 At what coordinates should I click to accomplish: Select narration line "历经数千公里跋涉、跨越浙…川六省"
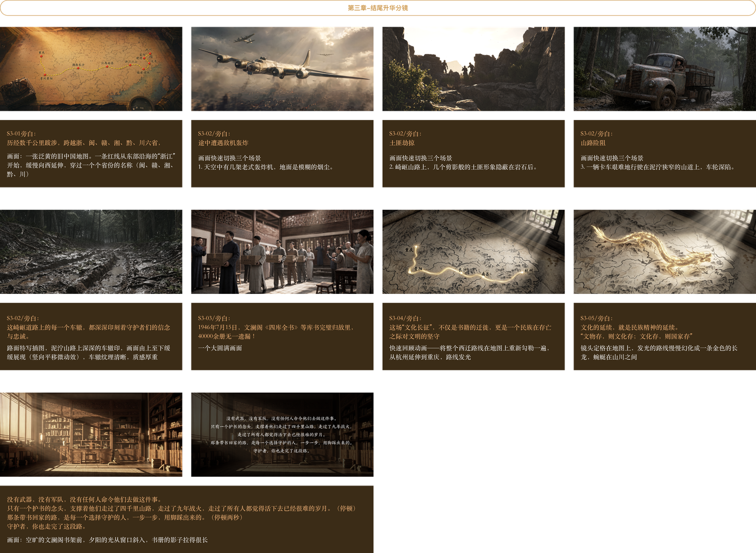84,143
